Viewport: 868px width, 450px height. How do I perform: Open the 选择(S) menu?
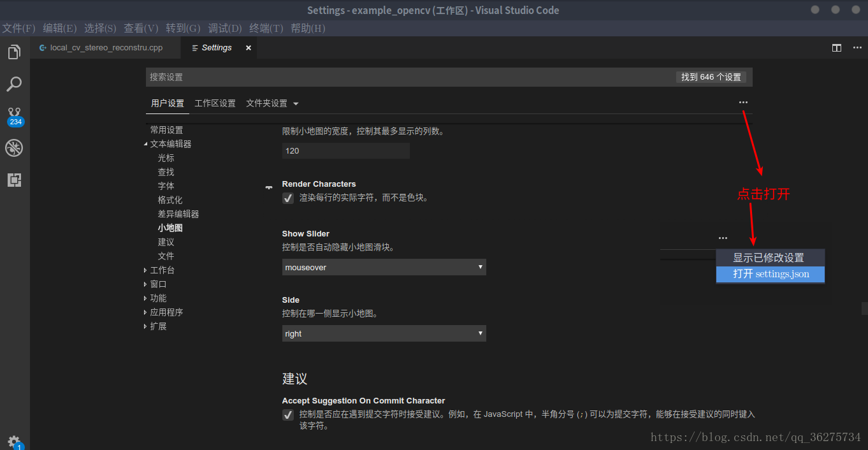point(100,28)
